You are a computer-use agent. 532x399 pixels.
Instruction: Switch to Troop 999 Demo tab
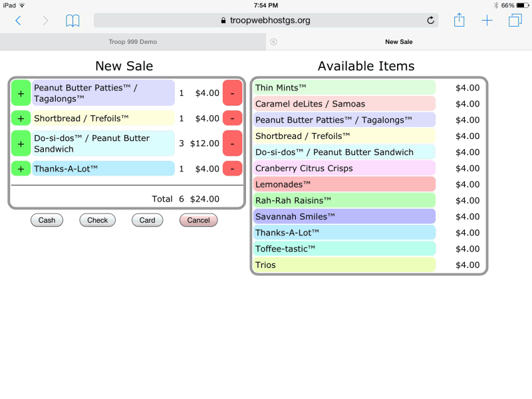pos(133,42)
